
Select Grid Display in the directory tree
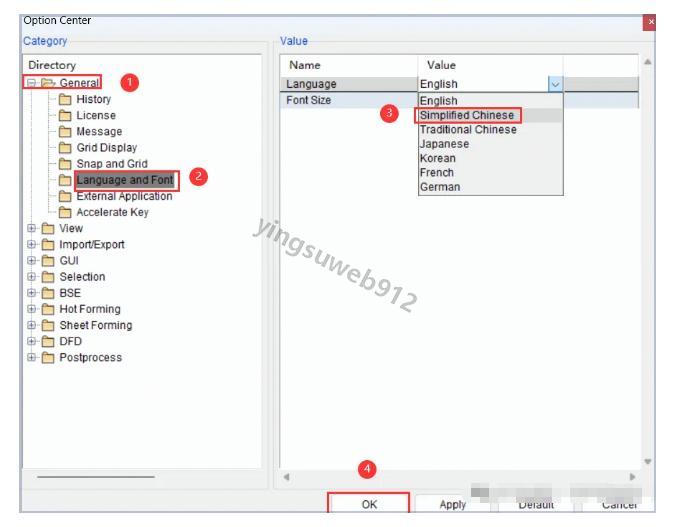(x=106, y=148)
